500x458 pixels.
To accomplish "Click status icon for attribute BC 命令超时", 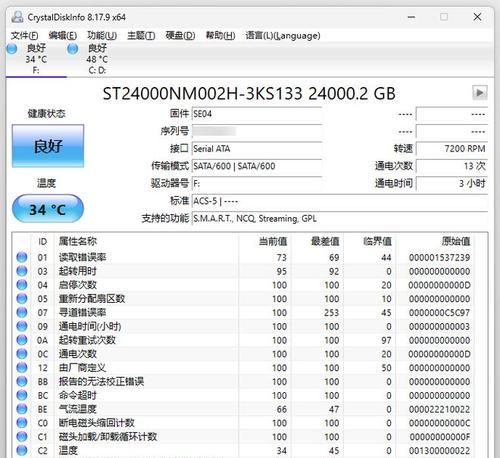I will click(x=22, y=395).
